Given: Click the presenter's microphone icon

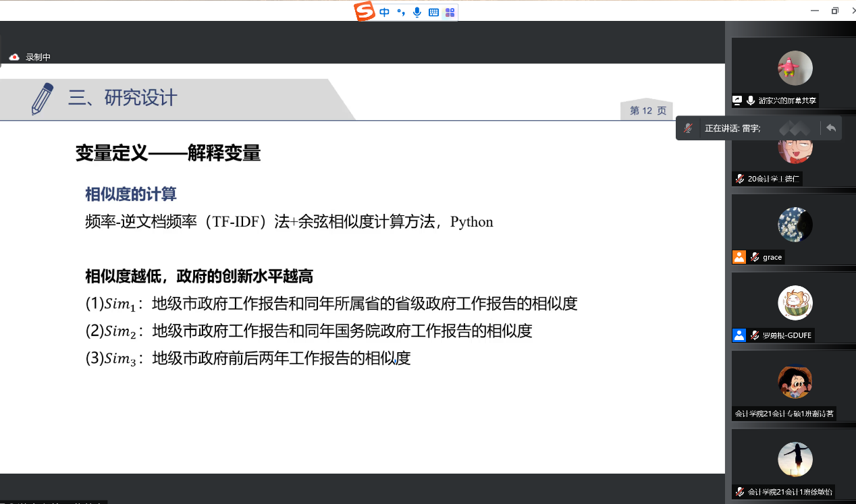Looking at the screenshot, I should click(750, 101).
